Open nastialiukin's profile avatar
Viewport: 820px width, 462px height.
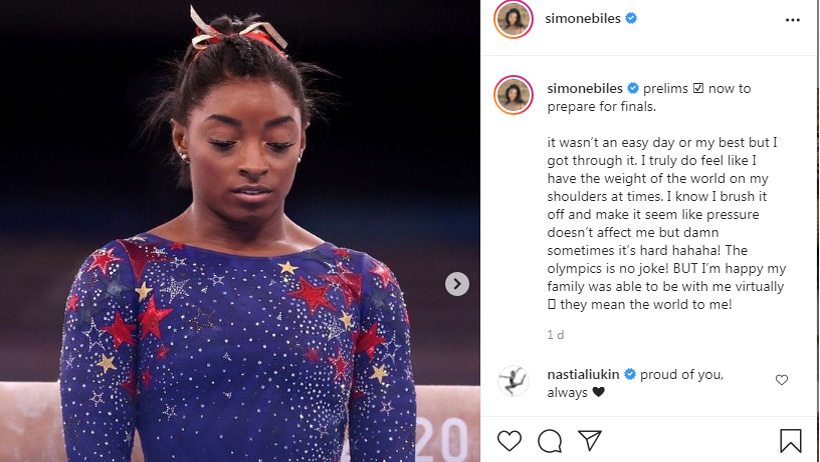pyautogui.click(x=513, y=381)
